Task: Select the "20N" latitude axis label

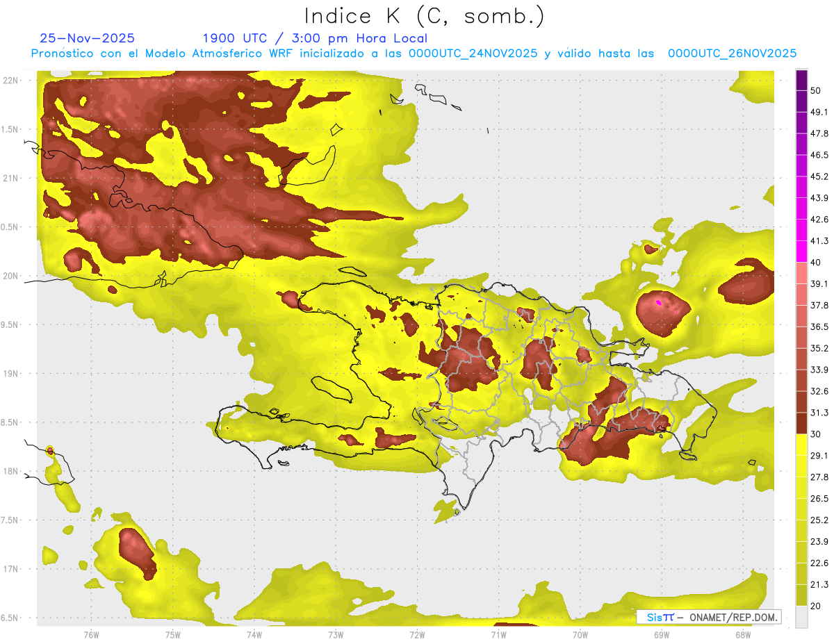Action: point(10,276)
